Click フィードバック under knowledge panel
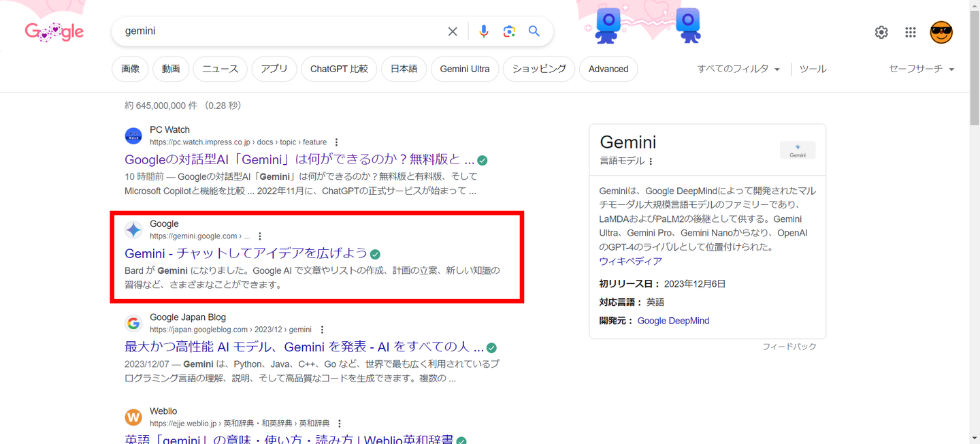980x444 pixels. [x=789, y=347]
